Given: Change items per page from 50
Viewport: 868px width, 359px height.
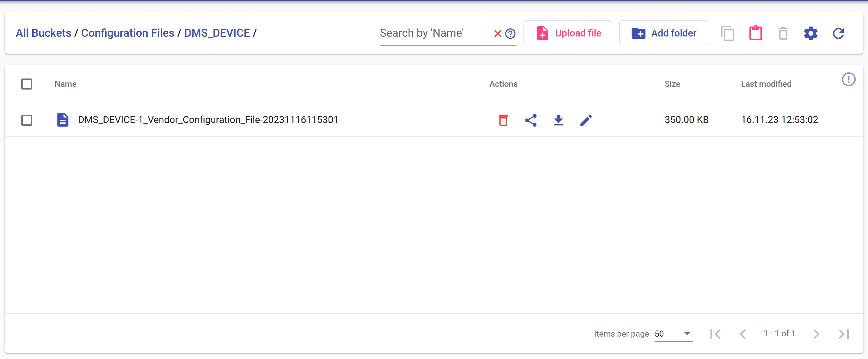Looking at the screenshot, I should click(673, 334).
